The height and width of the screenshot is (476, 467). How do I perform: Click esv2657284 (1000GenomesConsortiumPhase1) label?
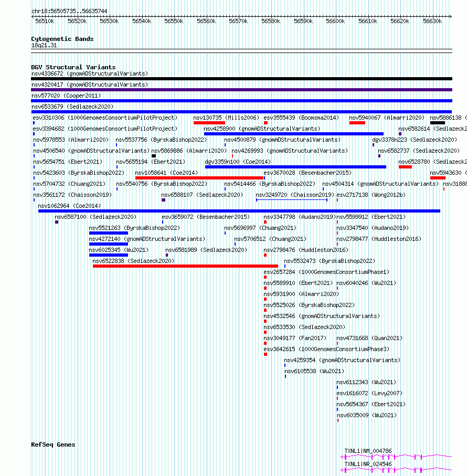(x=326, y=272)
